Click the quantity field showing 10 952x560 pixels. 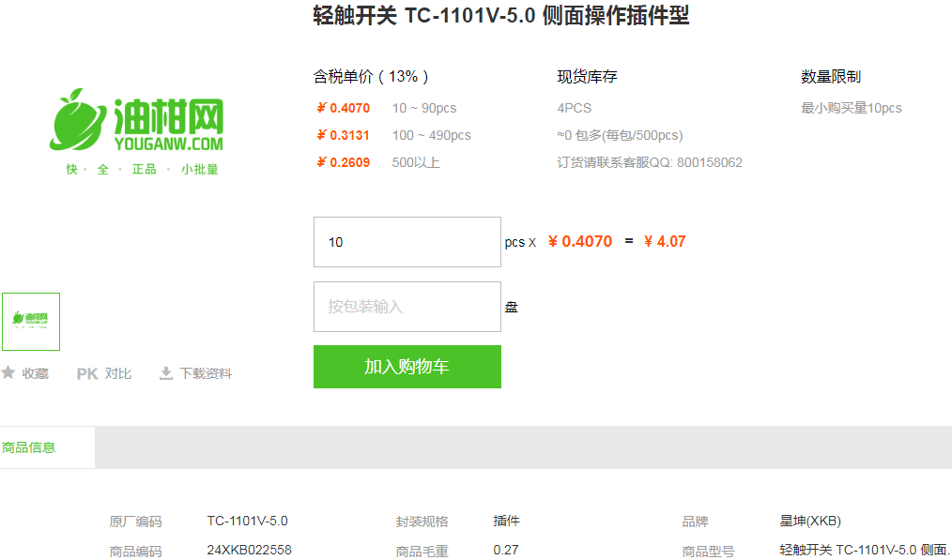tap(407, 242)
